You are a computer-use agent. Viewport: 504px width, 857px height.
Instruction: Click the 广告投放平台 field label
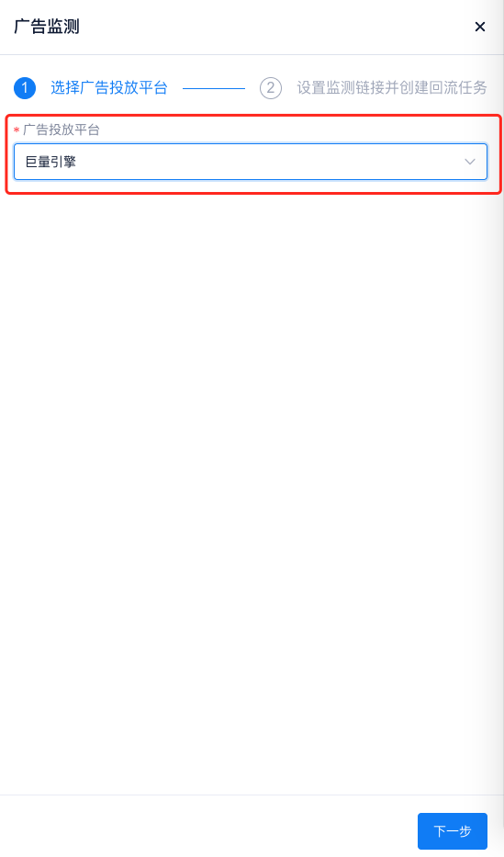62,130
